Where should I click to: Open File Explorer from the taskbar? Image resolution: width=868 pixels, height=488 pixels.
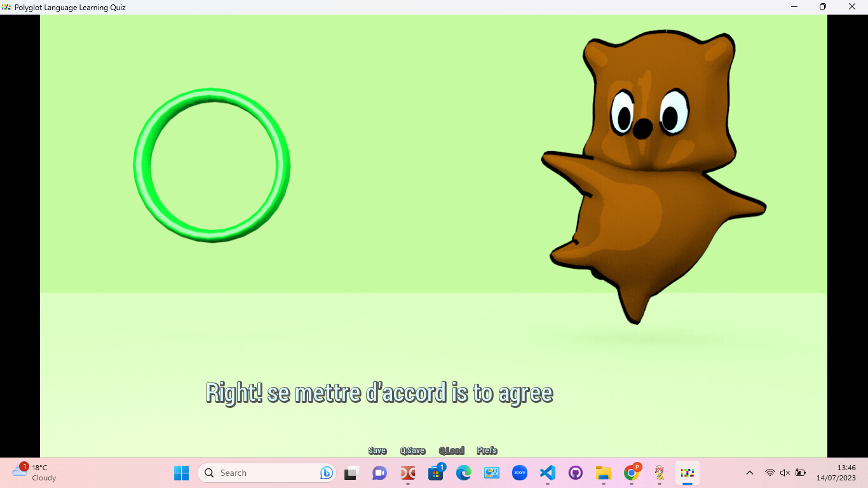[x=603, y=473]
